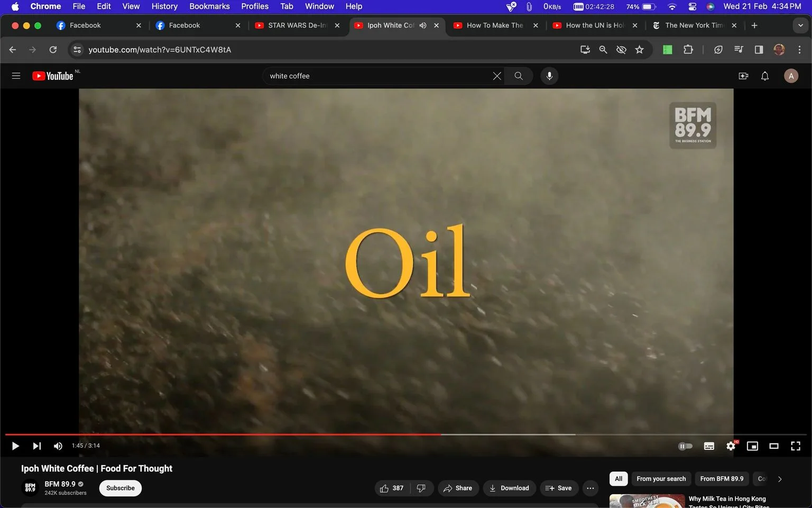
Task: Skip to the next video
Action: (x=36, y=446)
